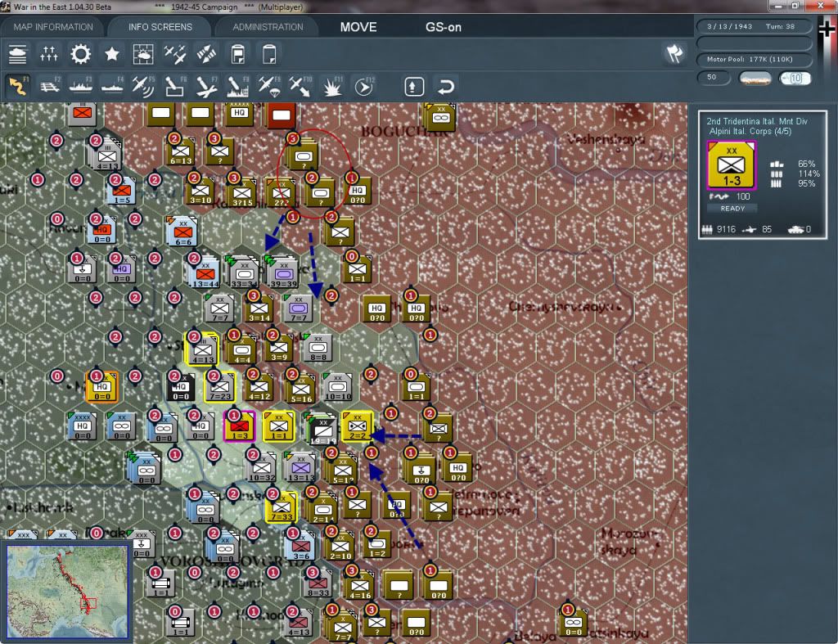Select bomb airfield F7 icon

pyautogui.click(x=205, y=86)
